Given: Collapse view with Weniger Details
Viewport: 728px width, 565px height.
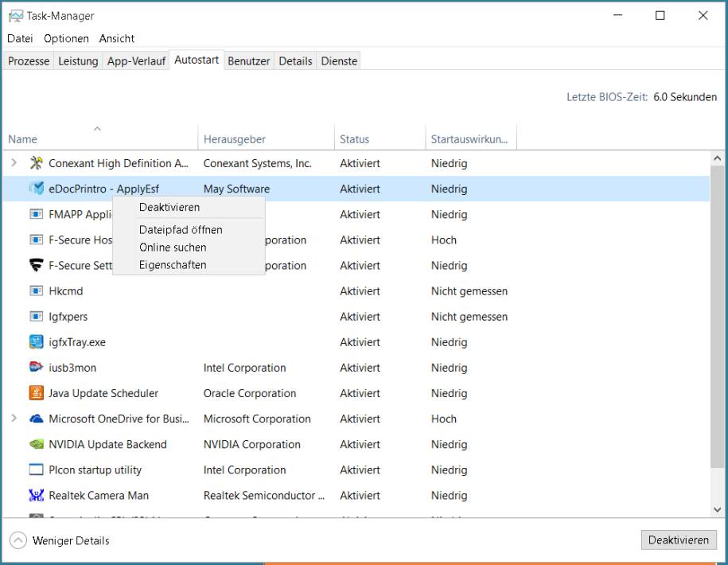Looking at the screenshot, I should coord(60,540).
